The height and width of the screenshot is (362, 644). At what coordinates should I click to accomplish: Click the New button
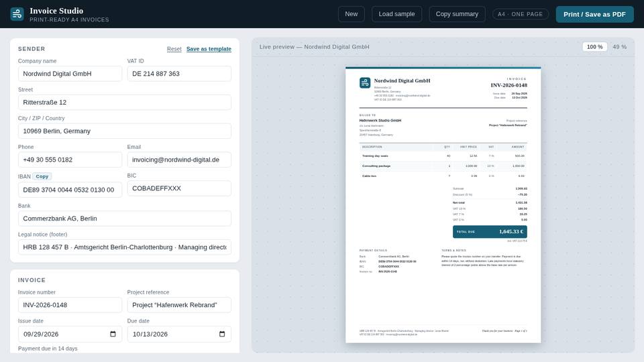(x=351, y=14)
